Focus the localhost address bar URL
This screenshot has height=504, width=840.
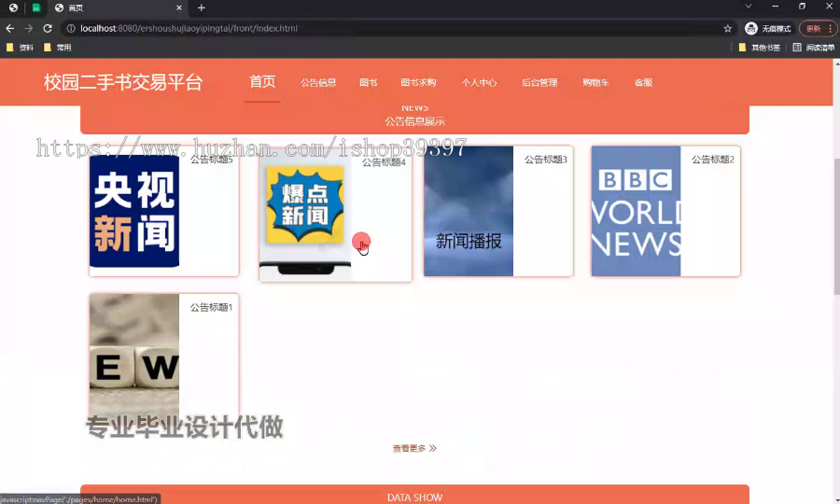[189, 28]
